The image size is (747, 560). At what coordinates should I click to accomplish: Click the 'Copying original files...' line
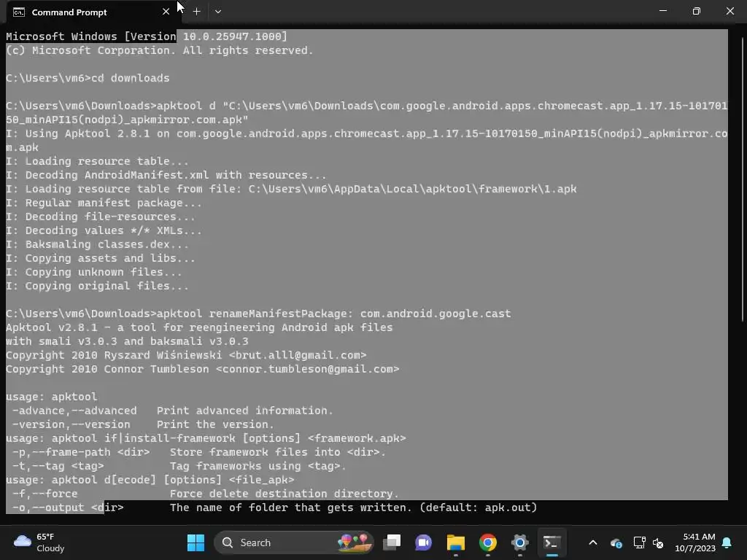coord(97,286)
